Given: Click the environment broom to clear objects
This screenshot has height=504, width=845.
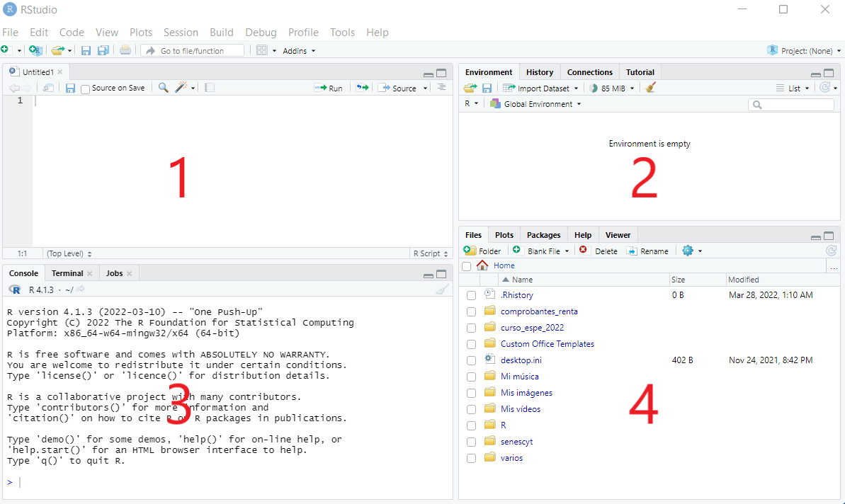Looking at the screenshot, I should point(650,88).
